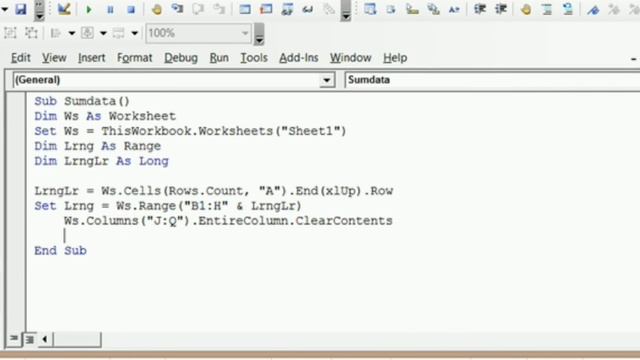The height and width of the screenshot is (360, 640).
Task: Open the (General) object dropdown
Action: [327, 80]
